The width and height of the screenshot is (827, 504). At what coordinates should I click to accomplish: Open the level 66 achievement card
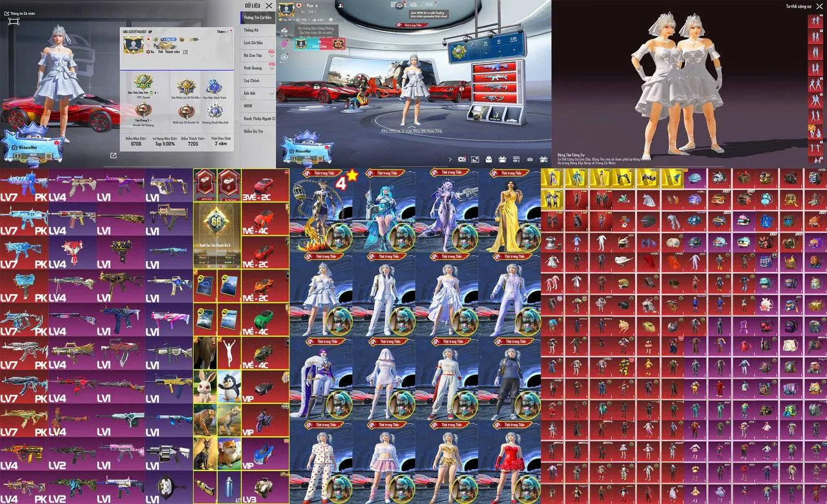[216, 235]
